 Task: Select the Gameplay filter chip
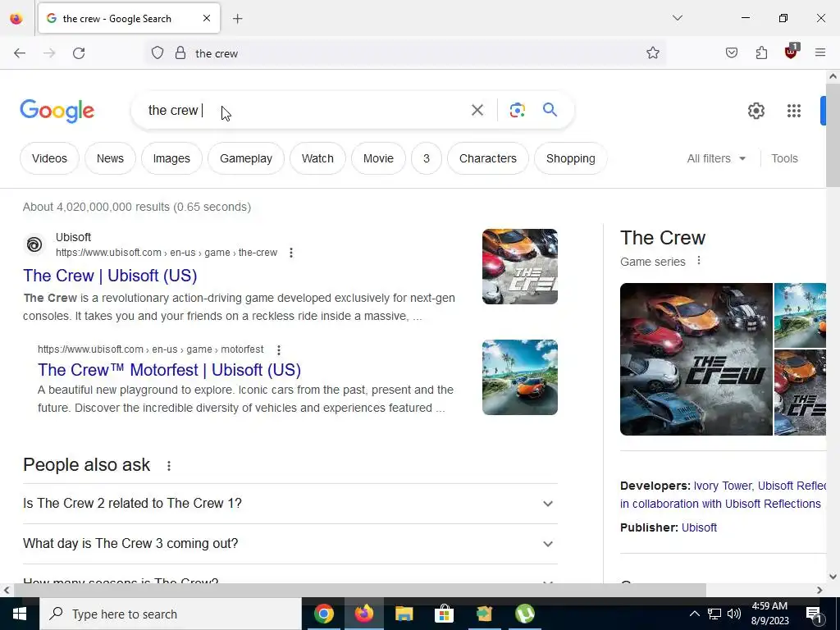(246, 158)
